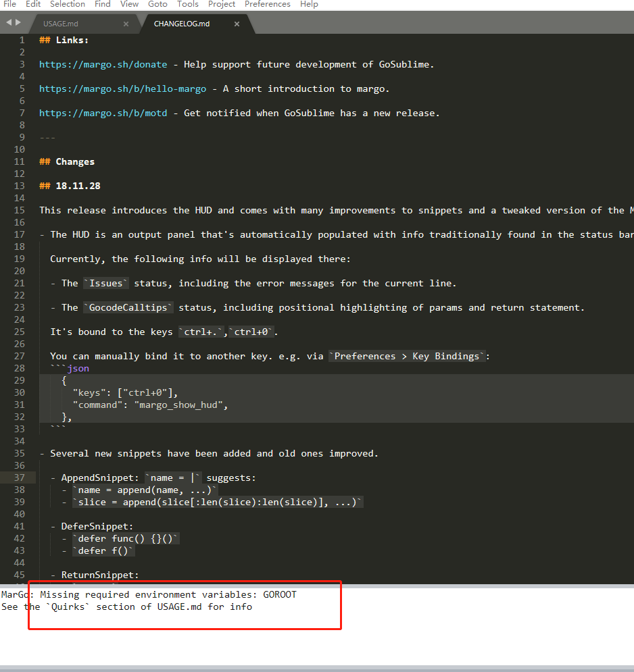Close the CHANGELOG.md tab
Screen dimensions: 634x672
coord(237,24)
